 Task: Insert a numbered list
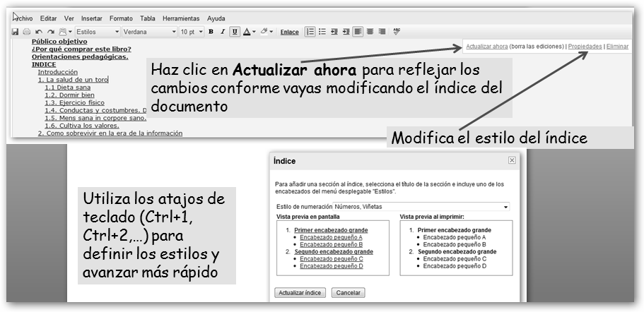(310, 32)
